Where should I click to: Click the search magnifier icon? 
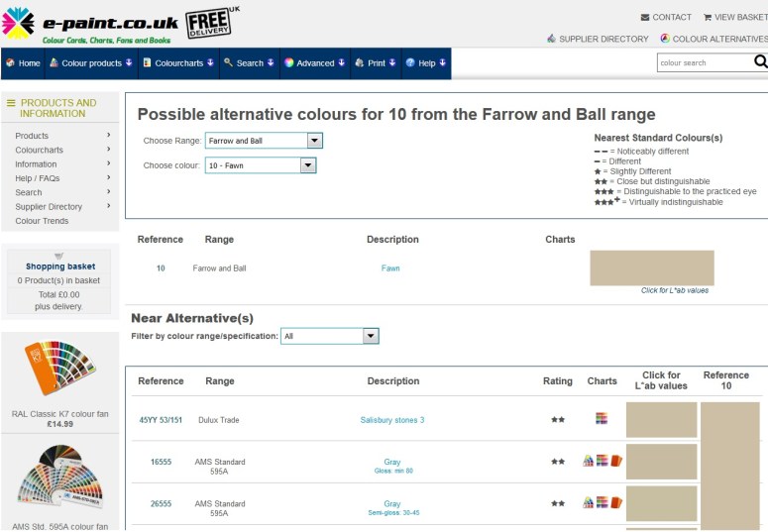coord(760,61)
